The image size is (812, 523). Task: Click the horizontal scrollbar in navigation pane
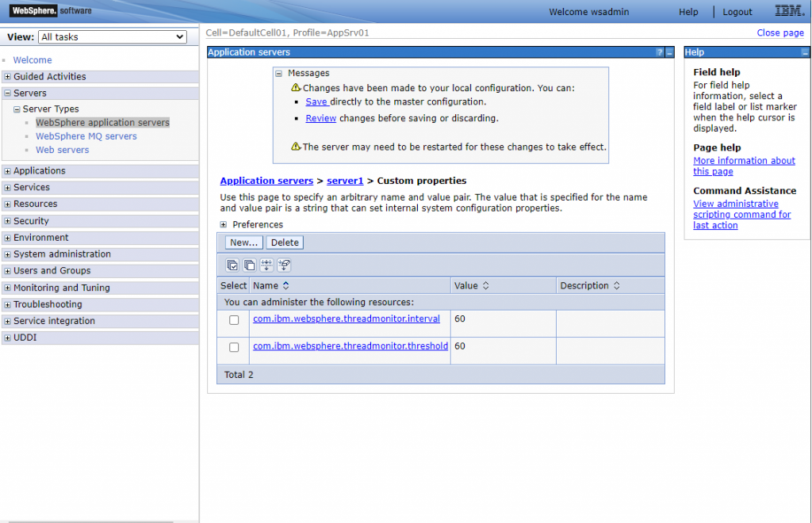coord(90,521)
